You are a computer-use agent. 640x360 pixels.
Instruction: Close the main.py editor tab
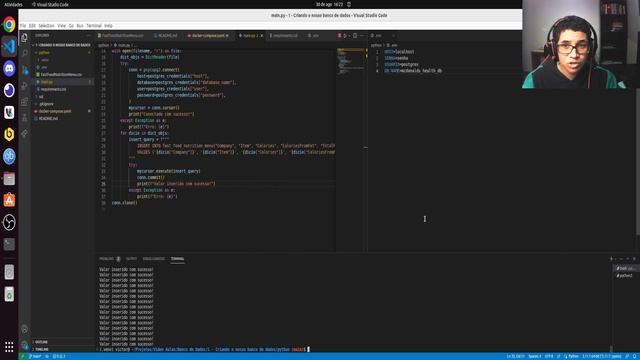point(262,36)
